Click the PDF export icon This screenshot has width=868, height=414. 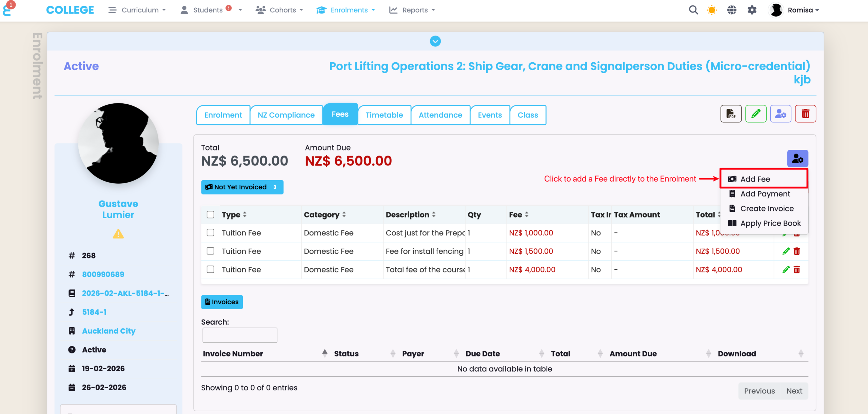pos(731,114)
